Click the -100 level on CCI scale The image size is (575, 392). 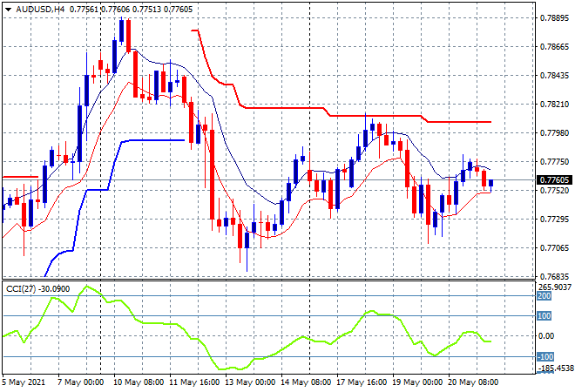545,356
